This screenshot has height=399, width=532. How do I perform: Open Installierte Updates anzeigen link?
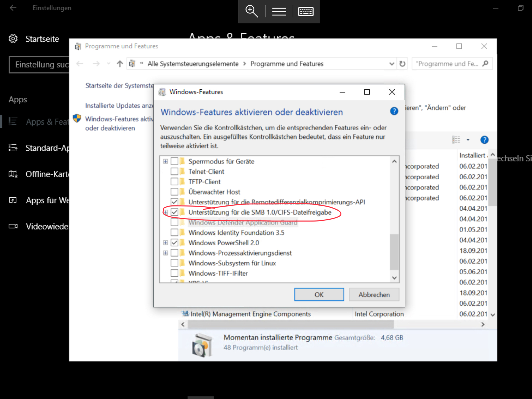pyautogui.click(x=119, y=106)
